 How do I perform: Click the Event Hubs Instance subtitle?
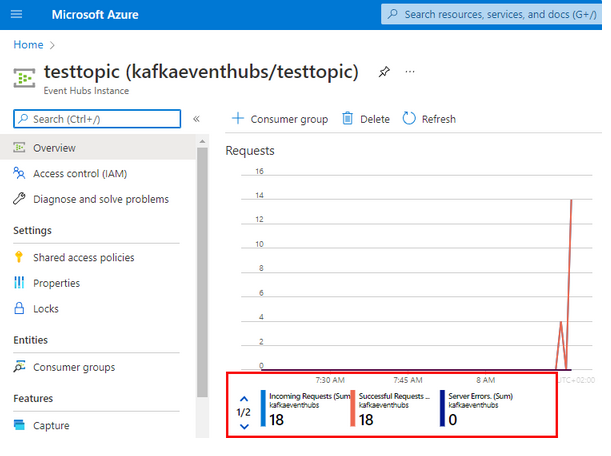coord(86,91)
